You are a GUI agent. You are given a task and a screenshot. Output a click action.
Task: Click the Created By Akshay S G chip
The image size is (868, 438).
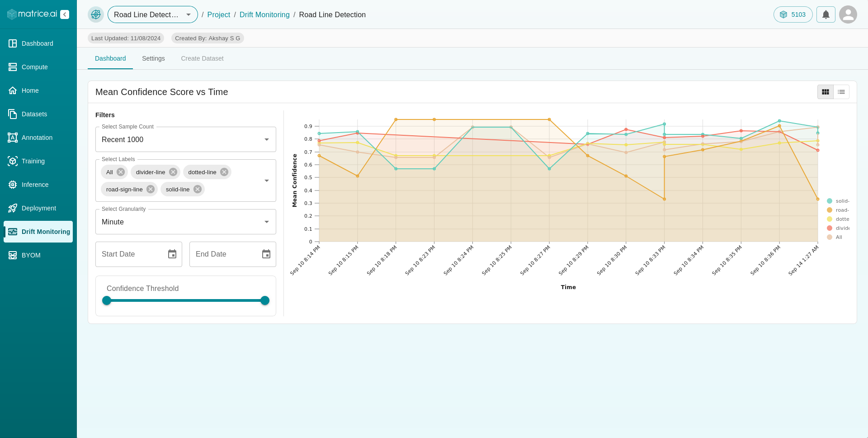click(x=208, y=38)
